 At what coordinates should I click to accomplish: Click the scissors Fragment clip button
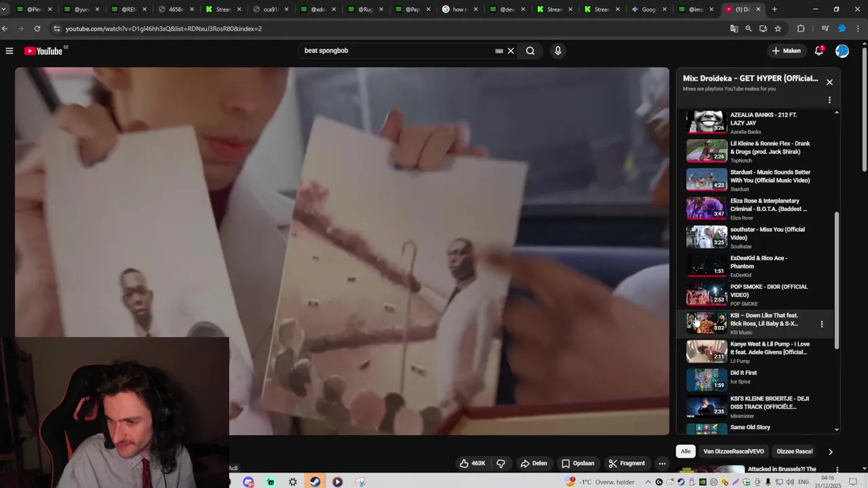[627, 464]
